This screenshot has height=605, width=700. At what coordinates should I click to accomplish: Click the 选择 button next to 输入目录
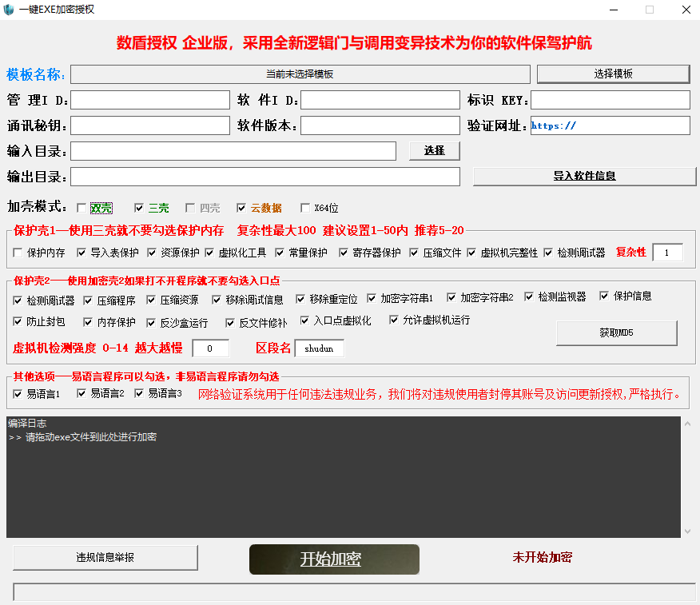(434, 150)
